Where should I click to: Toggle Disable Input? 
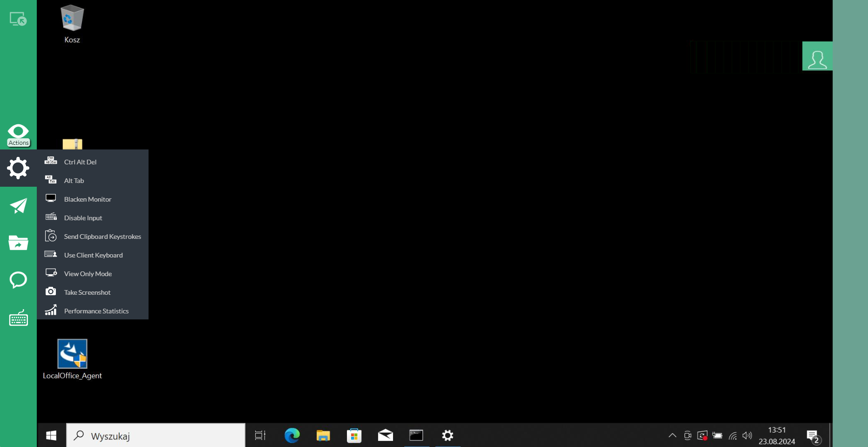83,217
